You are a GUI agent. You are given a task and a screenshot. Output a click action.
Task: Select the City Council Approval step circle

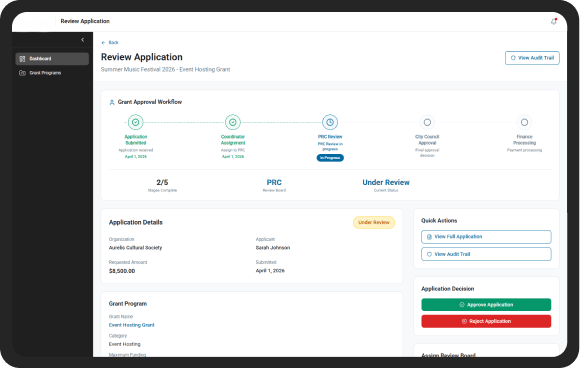pos(427,122)
